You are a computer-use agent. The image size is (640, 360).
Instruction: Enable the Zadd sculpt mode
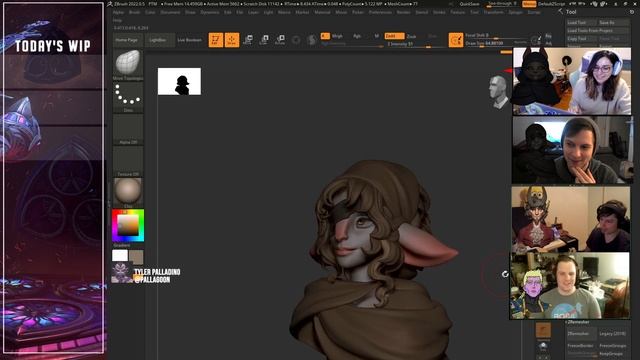point(394,36)
